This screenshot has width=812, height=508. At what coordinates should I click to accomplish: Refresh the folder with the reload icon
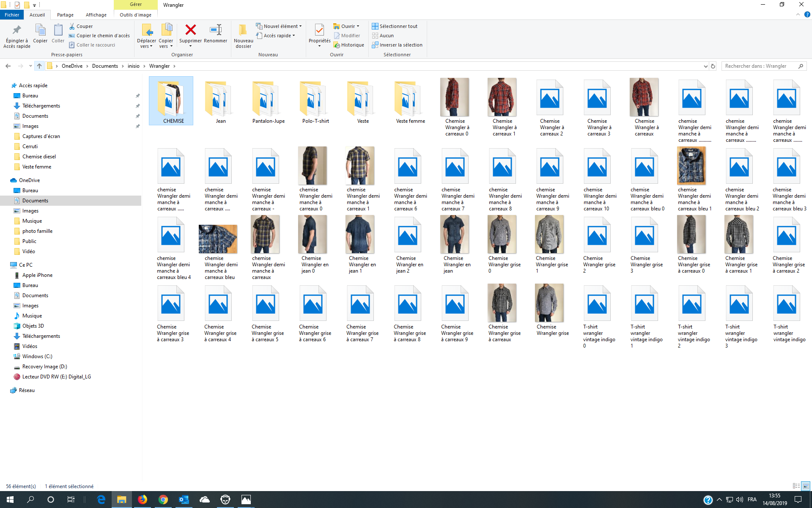pos(713,66)
